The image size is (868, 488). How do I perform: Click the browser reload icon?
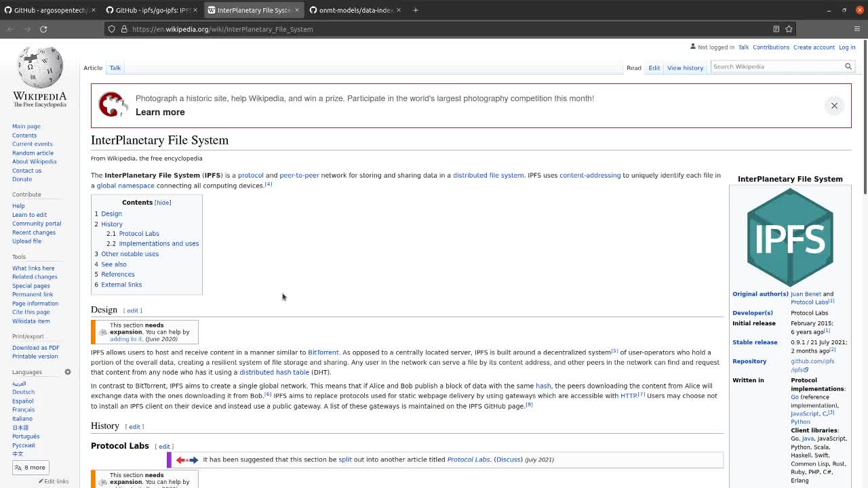pos(43,29)
